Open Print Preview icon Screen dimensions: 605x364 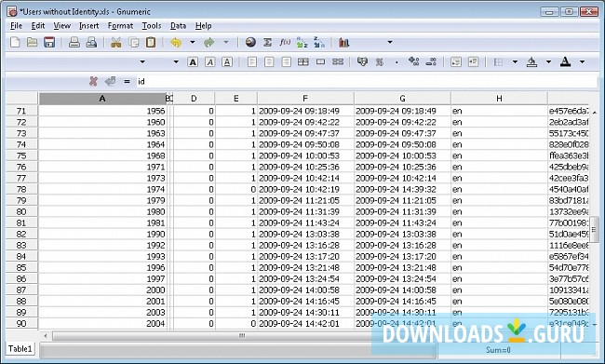click(x=91, y=42)
